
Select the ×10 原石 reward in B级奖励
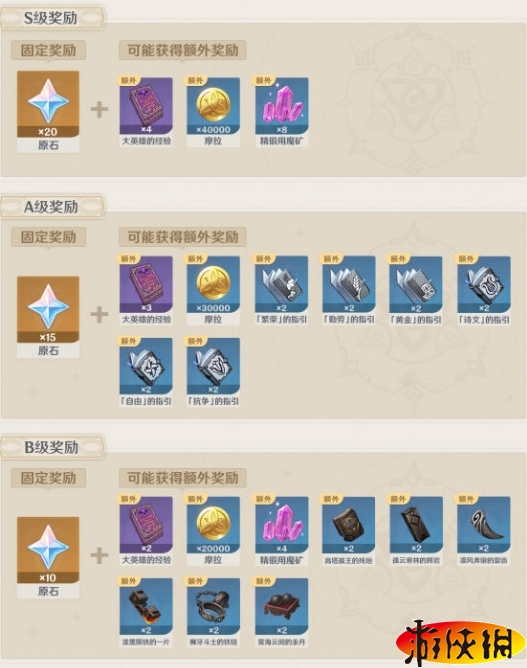click(48, 550)
